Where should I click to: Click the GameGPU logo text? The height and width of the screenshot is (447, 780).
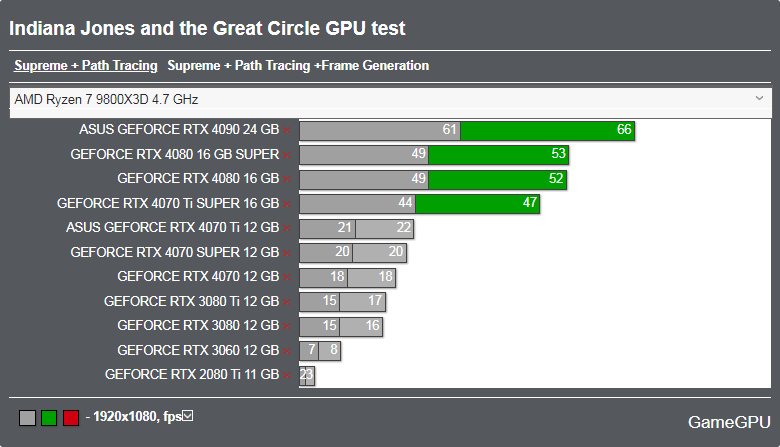pyautogui.click(x=729, y=422)
